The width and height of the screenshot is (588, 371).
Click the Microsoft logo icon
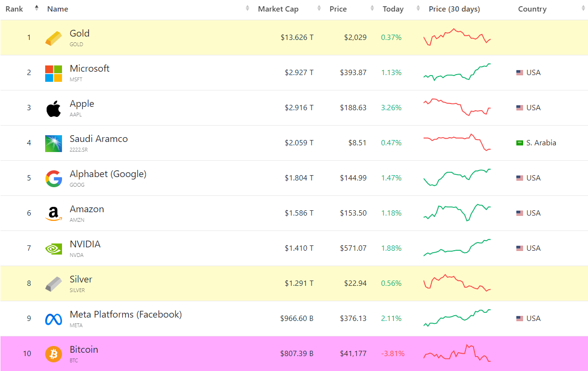53,73
